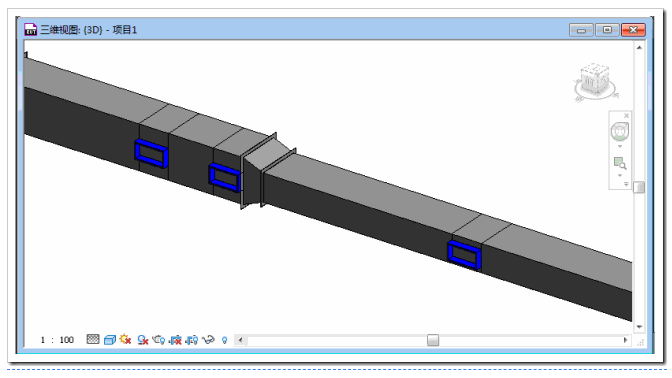Close the navigation bar
The width and height of the screenshot is (672, 378).
pyautogui.click(x=626, y=116)
